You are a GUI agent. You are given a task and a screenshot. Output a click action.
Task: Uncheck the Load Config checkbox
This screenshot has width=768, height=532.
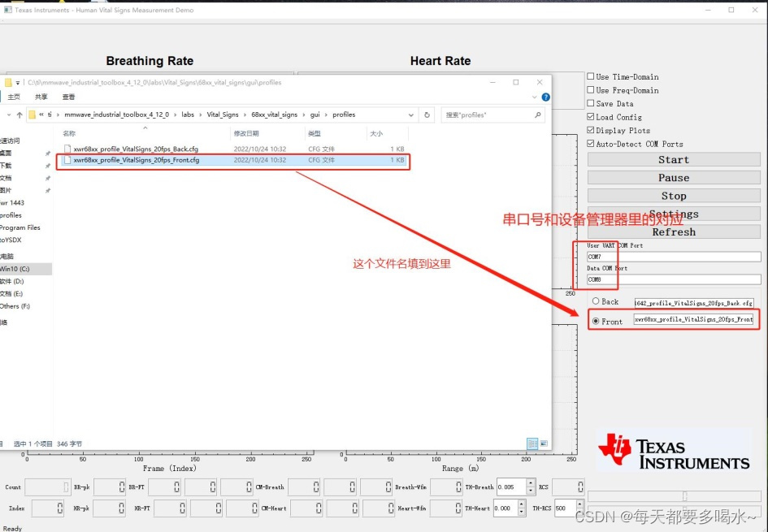(591, 116)
